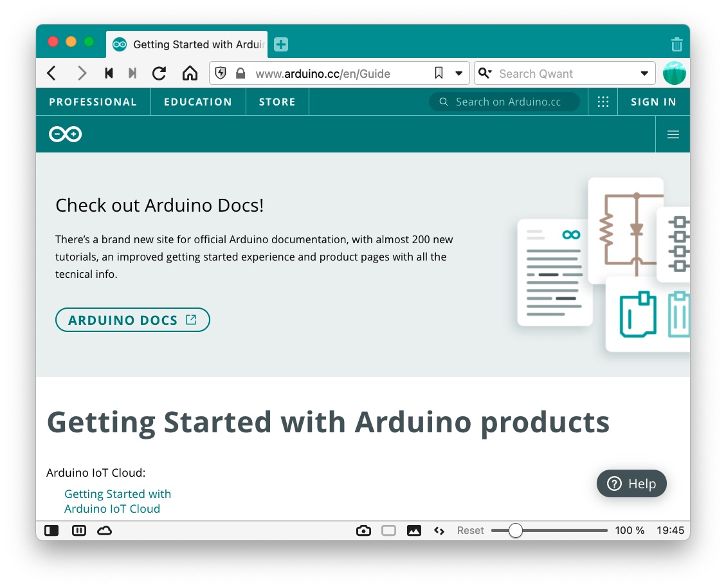Select the Getting Started with Arduino tab

pyautogui.click(x=186, y=44)
